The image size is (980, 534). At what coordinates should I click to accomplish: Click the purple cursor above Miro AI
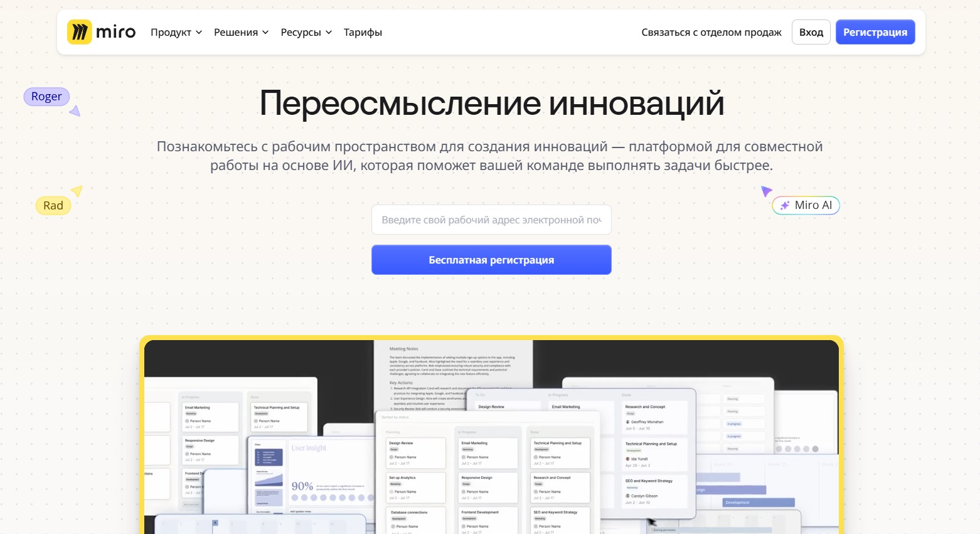(x=766, y=191)
